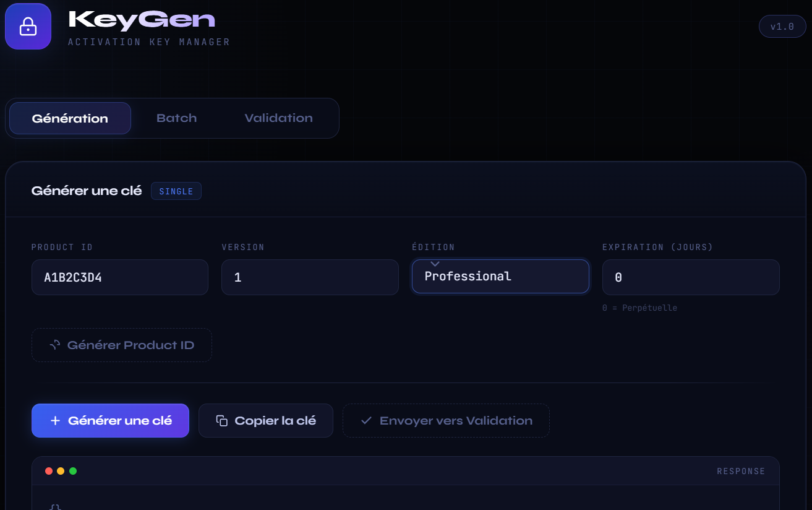Click the yellow dot in response panel
812x510 pixels.
61,471
